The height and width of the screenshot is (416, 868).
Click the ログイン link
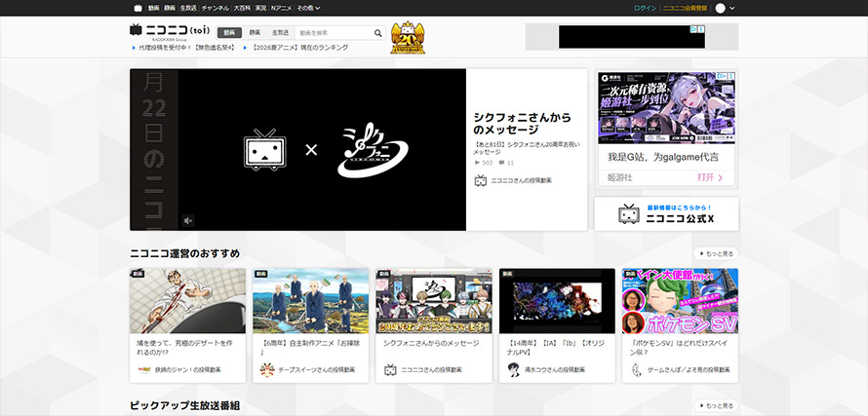645,9
